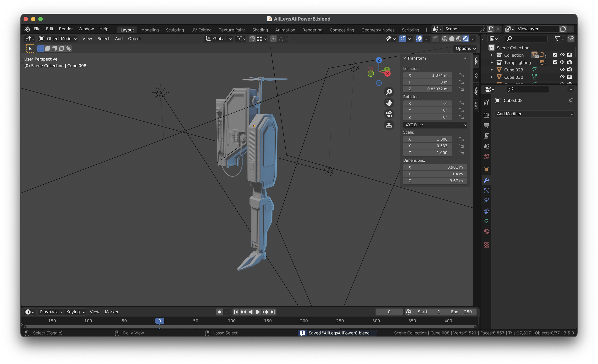Select the Tweak select tool icon
The width and height of the screenshot is (598, 364).
[x=30, y=49]
